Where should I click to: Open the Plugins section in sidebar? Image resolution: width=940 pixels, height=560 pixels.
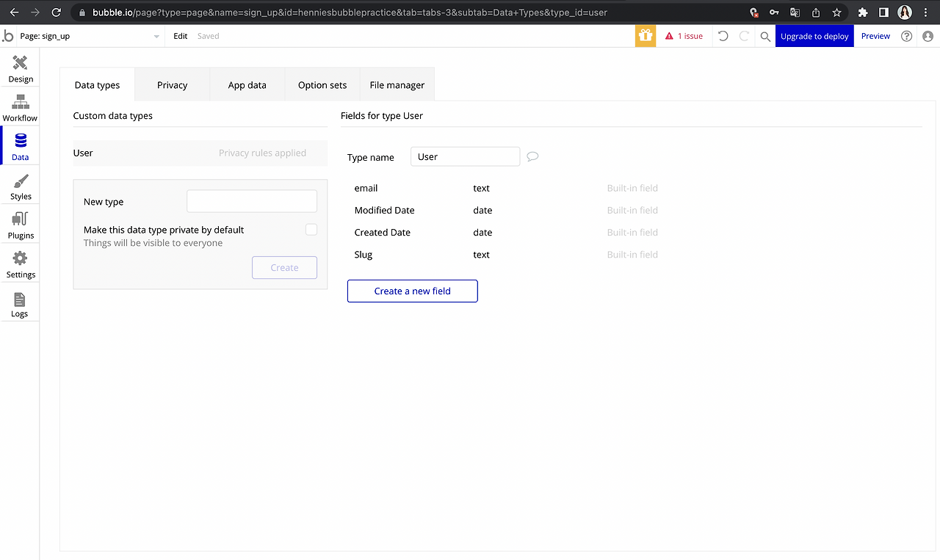coord(21,225)
